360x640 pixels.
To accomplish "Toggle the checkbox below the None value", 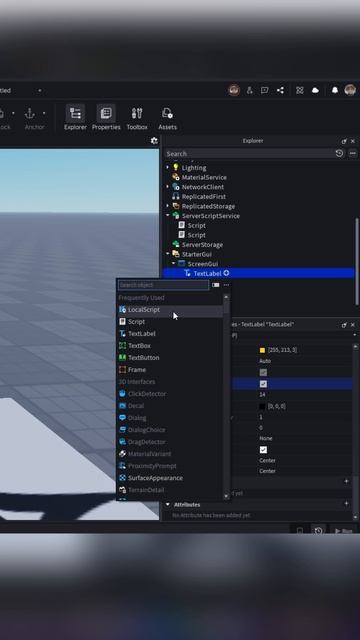I will tap(263, 449).
